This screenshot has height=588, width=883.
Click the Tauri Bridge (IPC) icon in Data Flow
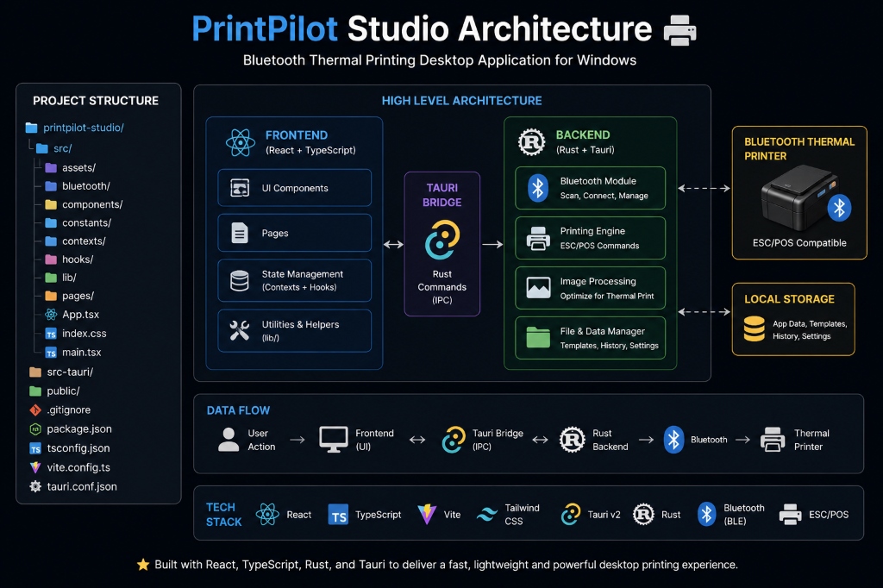click(454, 440)
